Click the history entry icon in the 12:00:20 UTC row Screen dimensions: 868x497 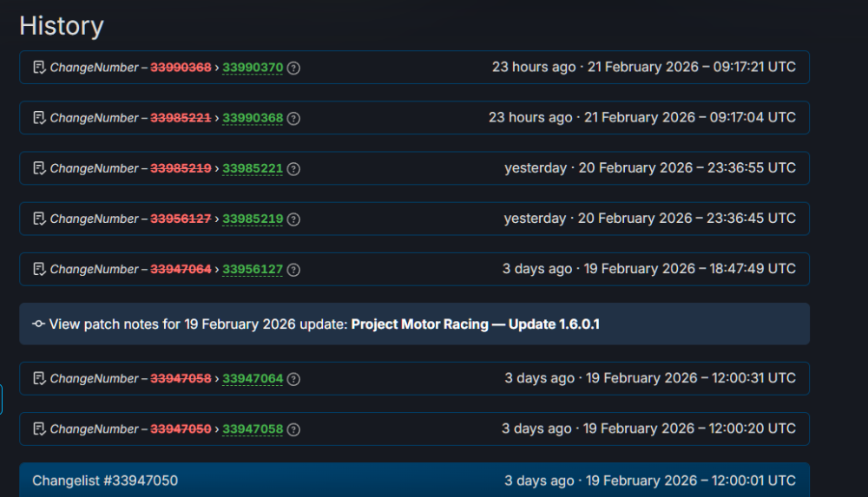39,429
